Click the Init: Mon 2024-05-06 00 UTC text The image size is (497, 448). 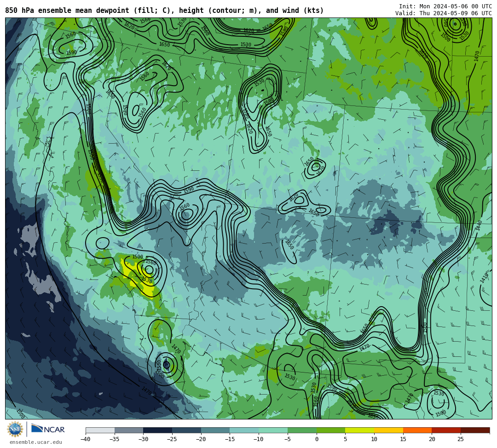click(445, 6)
